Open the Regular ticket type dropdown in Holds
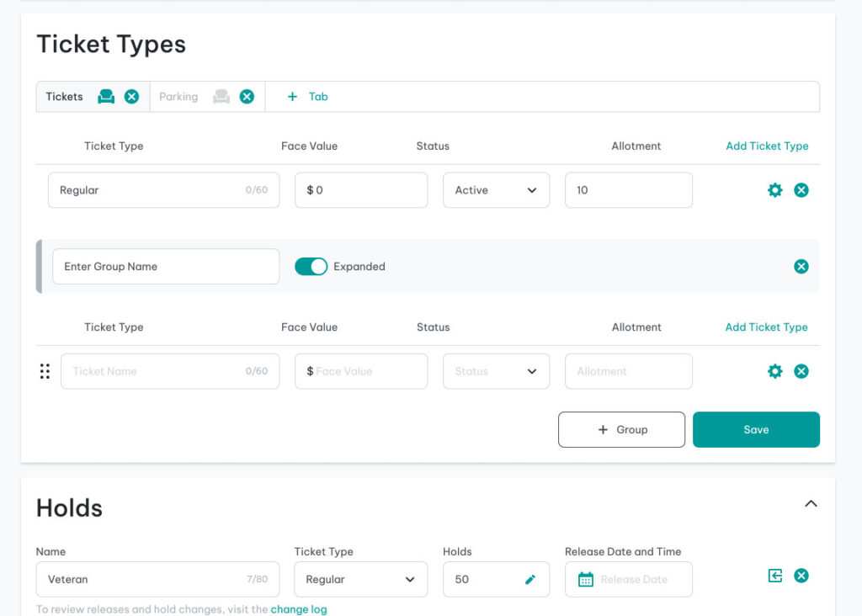This screenshot has height=616, width=862. [360, 580]
